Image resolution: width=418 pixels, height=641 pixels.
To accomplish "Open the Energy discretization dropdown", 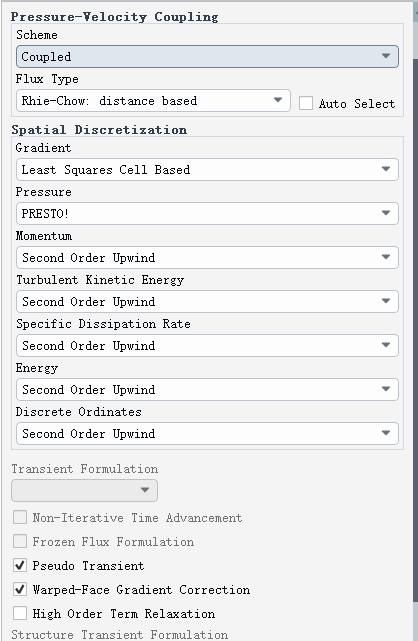I will pos(207,390).
